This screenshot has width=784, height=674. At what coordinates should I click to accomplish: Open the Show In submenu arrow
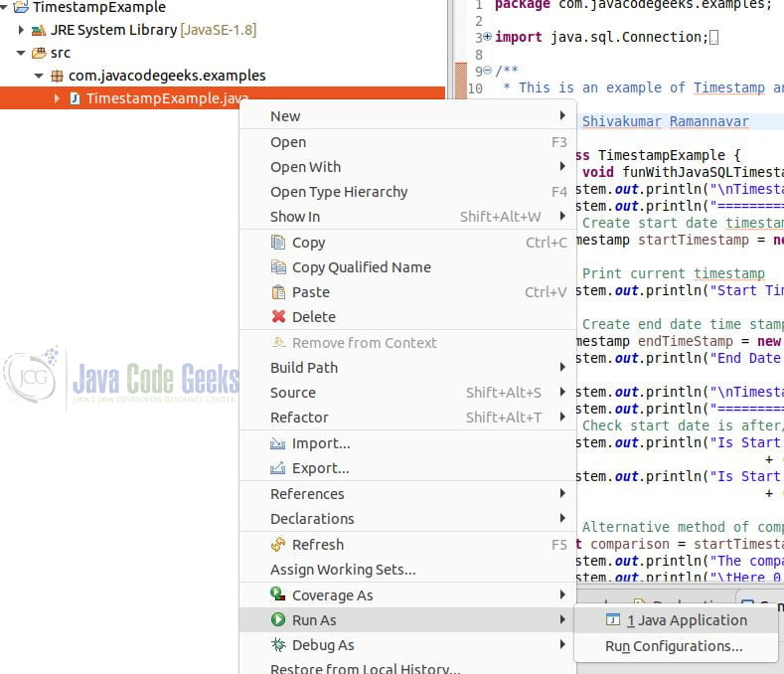pyautogui.click(x=563, y=216)
